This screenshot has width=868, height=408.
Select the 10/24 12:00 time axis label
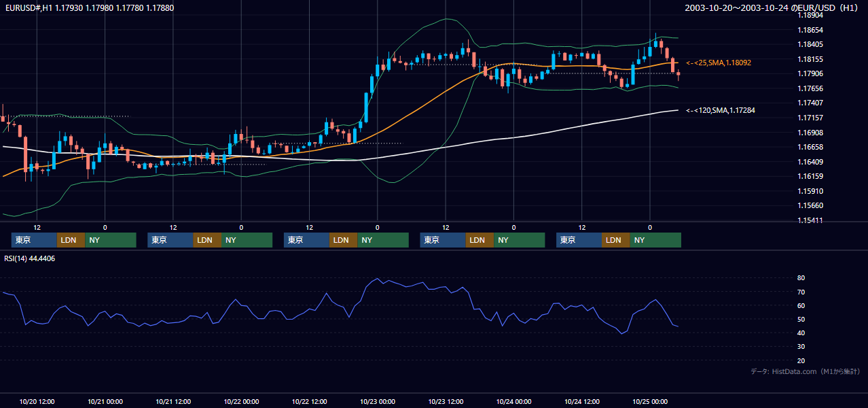582,401
